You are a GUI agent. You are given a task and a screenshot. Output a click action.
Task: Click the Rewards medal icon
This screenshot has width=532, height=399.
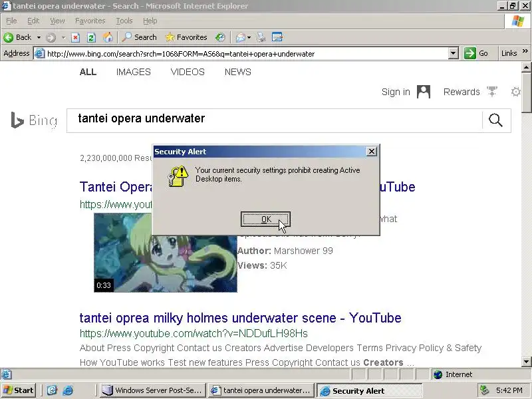491,91
